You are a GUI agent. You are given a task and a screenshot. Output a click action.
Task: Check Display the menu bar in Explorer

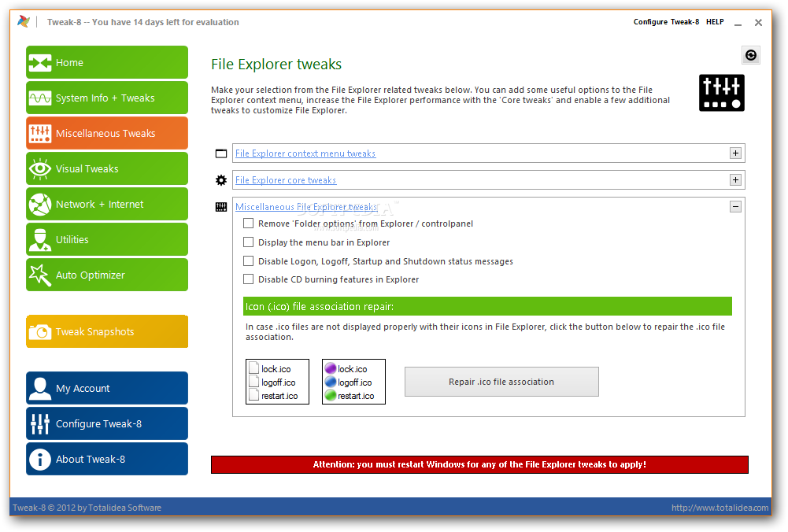tap(248, 242)
